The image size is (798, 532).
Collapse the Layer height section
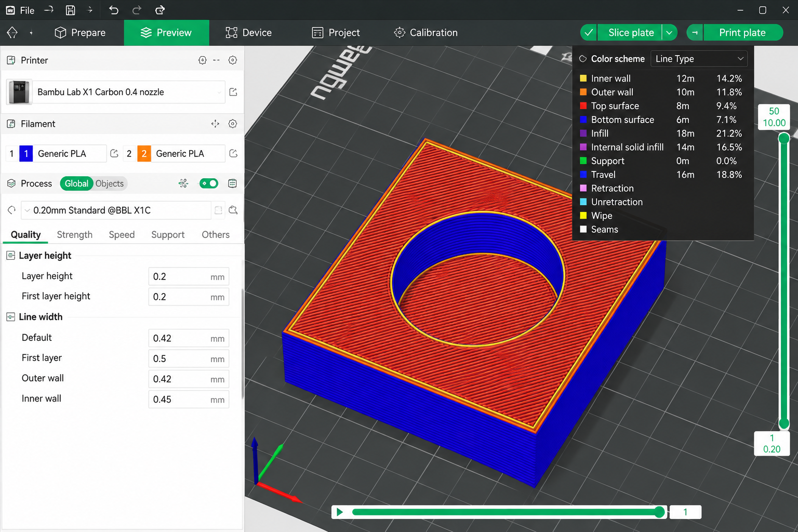click(x=10, y=255)
